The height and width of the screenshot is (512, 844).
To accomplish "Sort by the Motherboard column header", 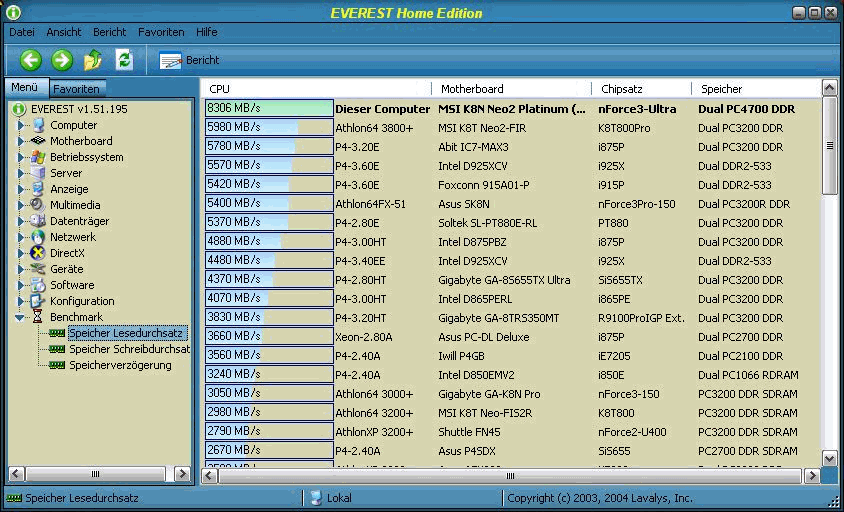I will (511, 89).
